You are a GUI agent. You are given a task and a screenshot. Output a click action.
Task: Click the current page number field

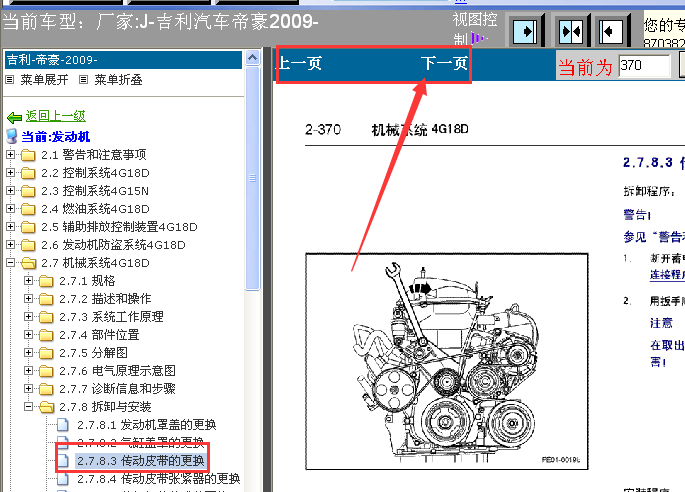tap(644, 66)
